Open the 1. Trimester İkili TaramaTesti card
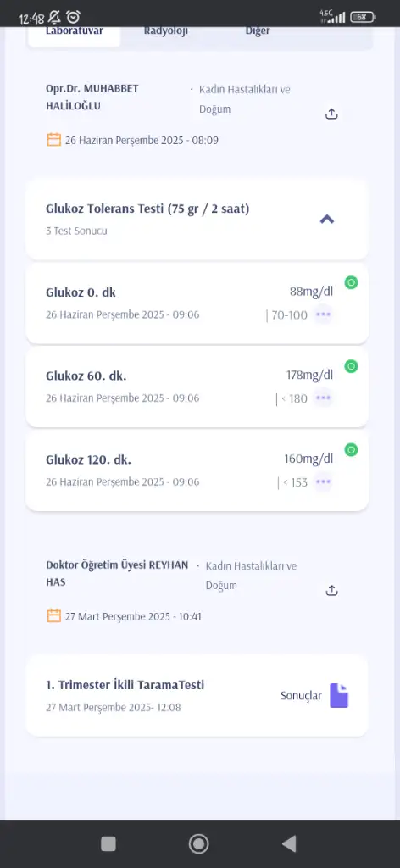This screenshot has width=400, height=868. point(197,696)
